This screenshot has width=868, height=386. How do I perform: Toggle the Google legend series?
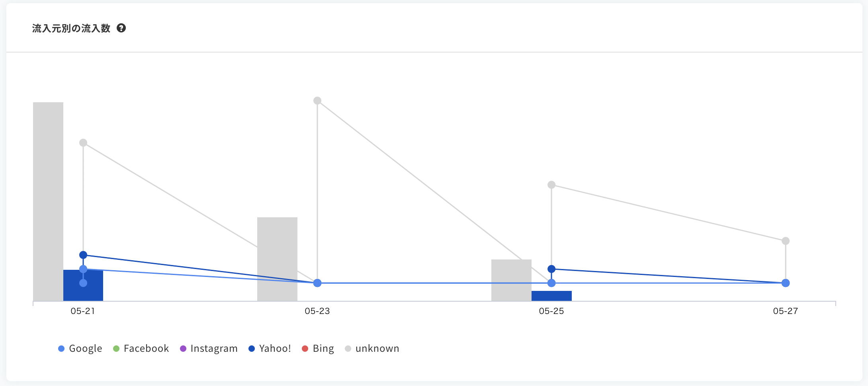[80, 349]
